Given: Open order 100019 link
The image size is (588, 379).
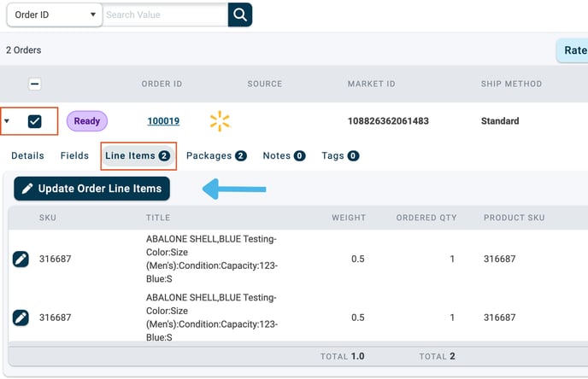Looking at the screenshot, I should point(163,121).
